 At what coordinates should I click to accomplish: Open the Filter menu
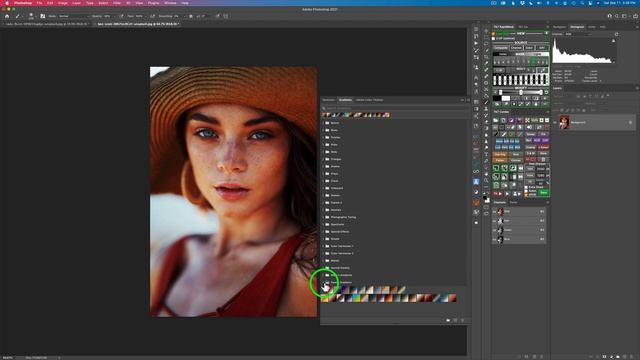pyautogui.click(x=117, y=3)
